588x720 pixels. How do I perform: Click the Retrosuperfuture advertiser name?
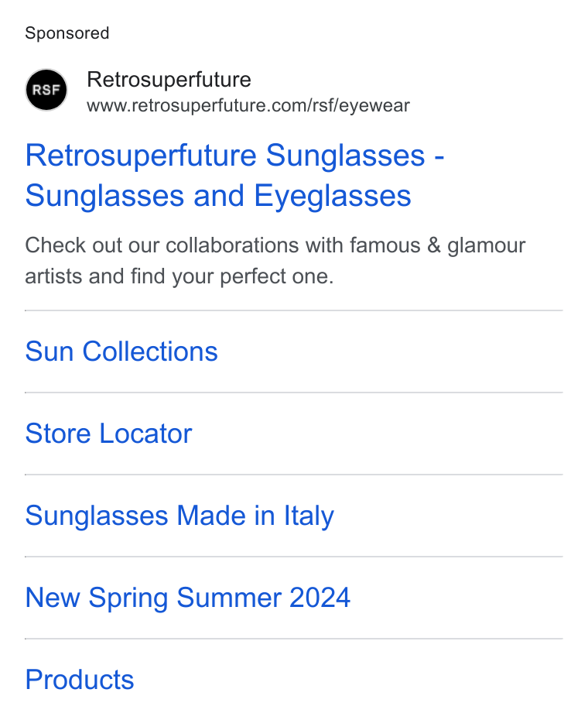(x=169, y=80)
